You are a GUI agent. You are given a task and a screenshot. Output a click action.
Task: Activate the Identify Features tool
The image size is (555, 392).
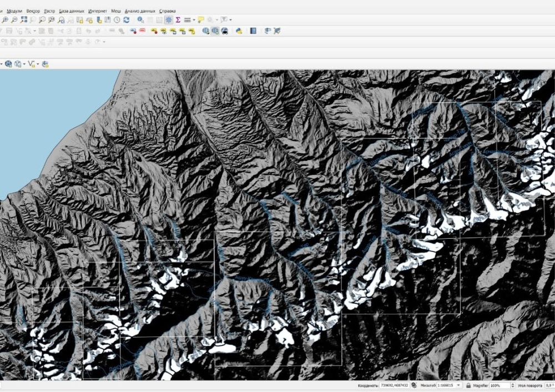[140, 20]
